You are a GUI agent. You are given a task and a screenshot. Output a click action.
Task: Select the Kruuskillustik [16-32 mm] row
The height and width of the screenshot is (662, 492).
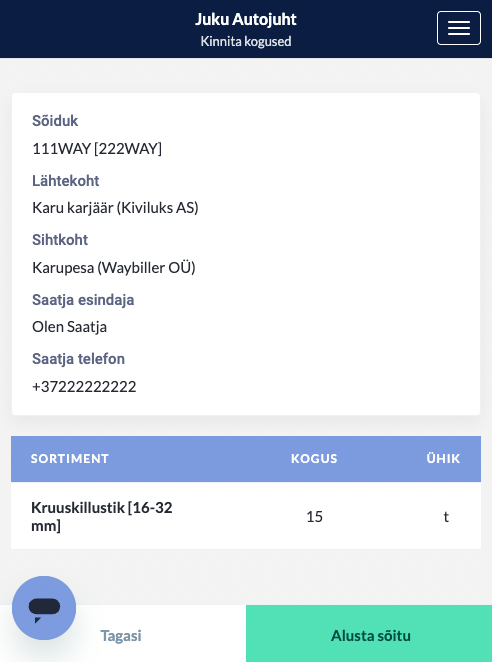(246, 516)
